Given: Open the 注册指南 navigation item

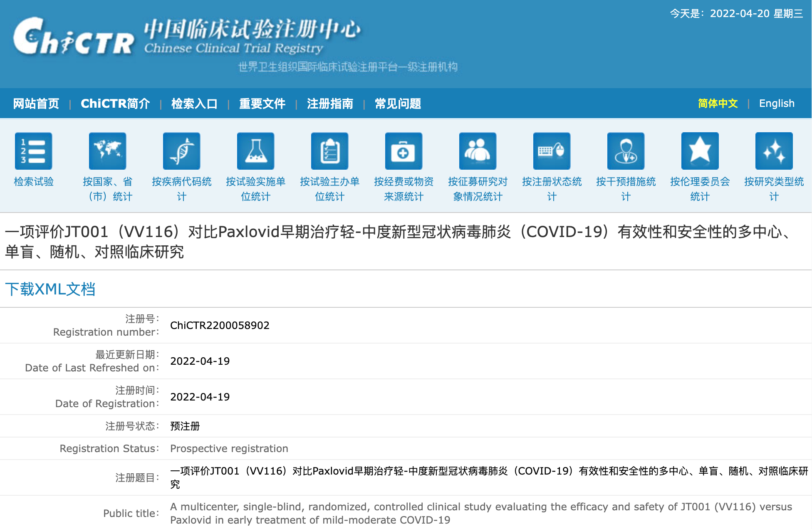Looking at the screenshot, I should pos(330,104).
